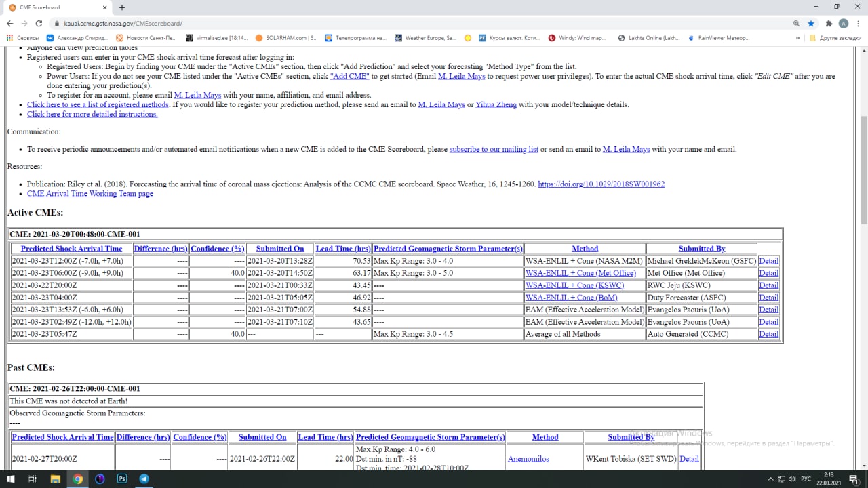Screen dimensions: 868x488
Task: Open WSA-ENLIL + Cone (Met Office) method link
Action: point(580,273)
